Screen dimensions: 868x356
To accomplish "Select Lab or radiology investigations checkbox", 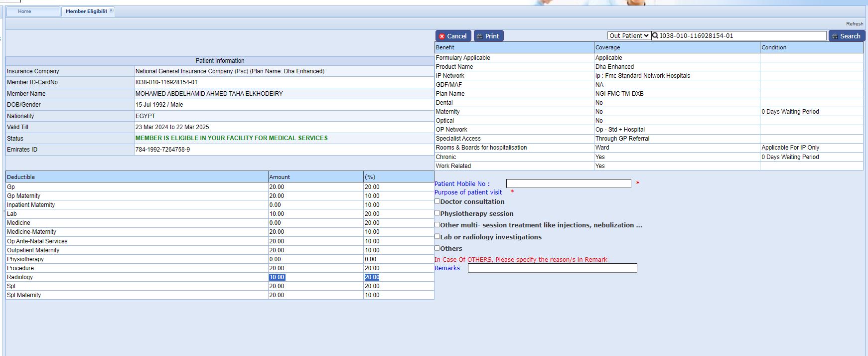I will pyautogui.click(x=437, y=236).
